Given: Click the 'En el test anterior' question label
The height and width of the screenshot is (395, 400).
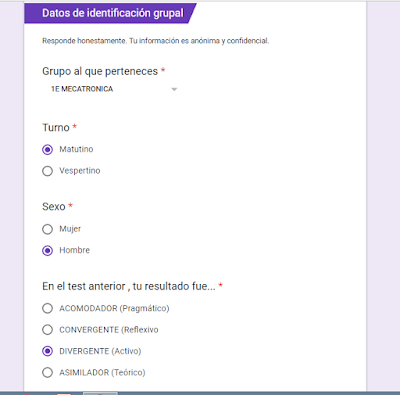Looking at the screenshot, I should (129, 286).
